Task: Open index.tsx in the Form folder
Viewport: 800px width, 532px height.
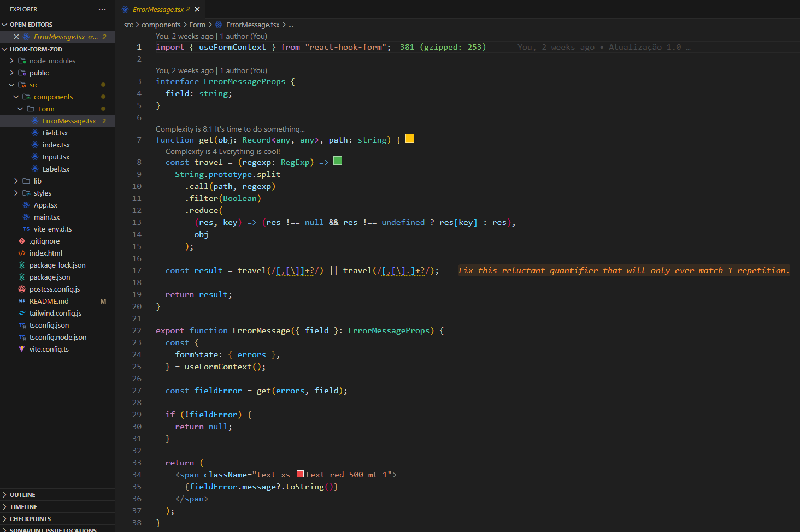Action: 56,145
